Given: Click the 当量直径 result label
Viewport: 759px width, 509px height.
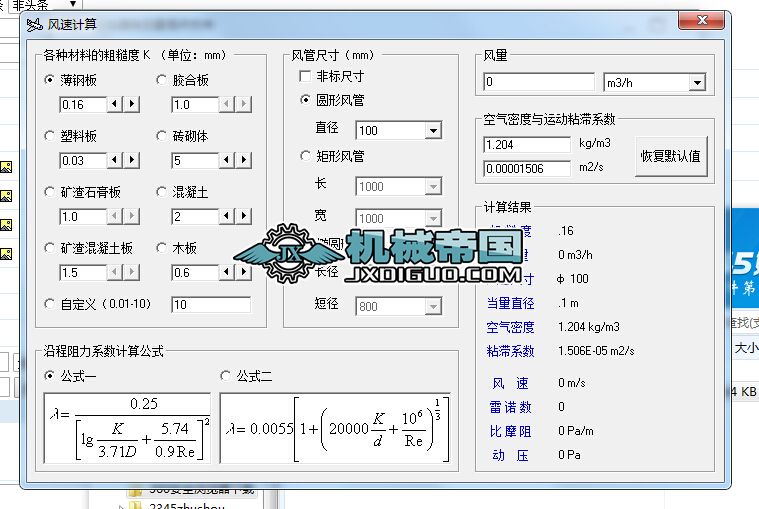Looking at the screenshot, I should [x=510, y=303].
